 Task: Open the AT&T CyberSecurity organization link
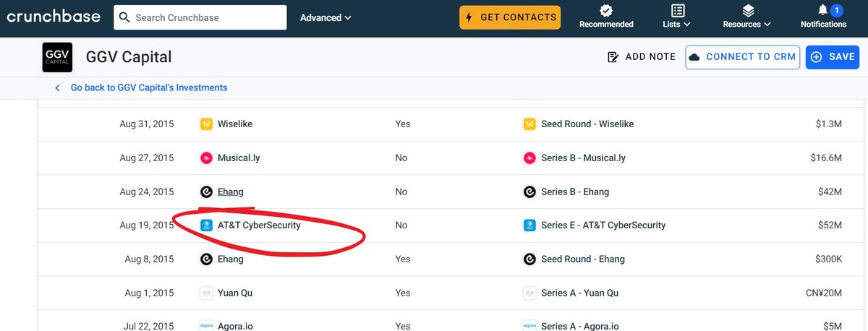click(x=259, y=225)
